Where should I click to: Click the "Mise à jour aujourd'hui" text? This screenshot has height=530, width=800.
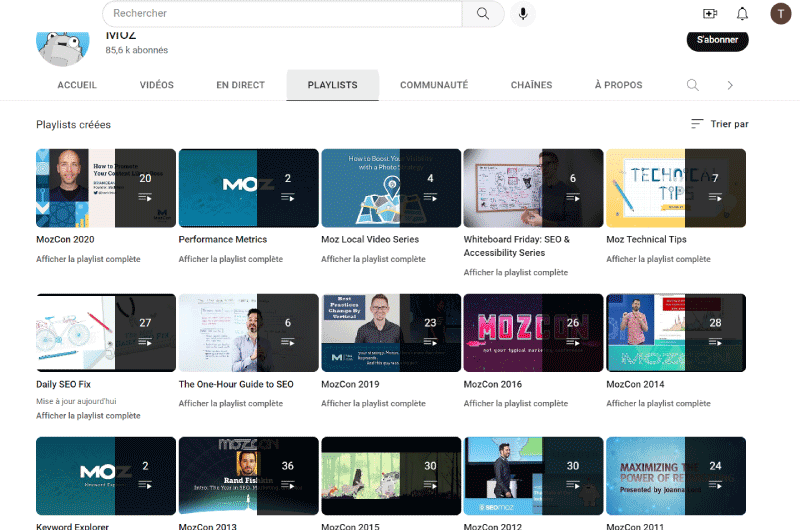(76, 401)
